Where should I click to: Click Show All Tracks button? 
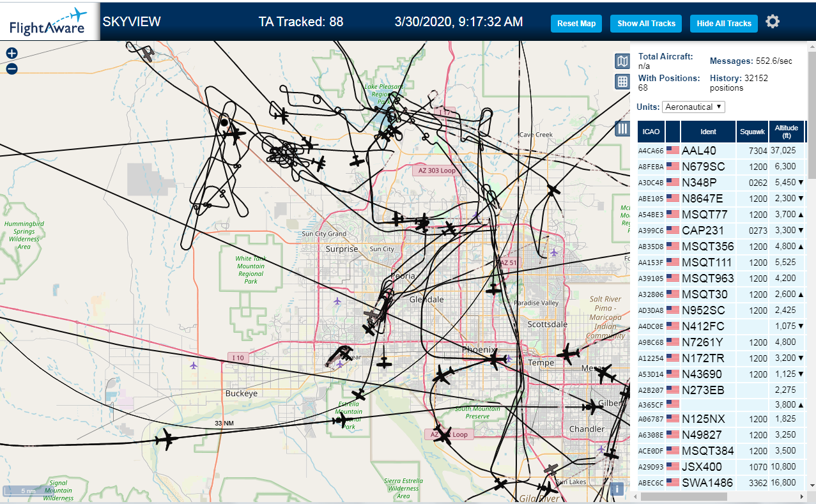point(646,24)
